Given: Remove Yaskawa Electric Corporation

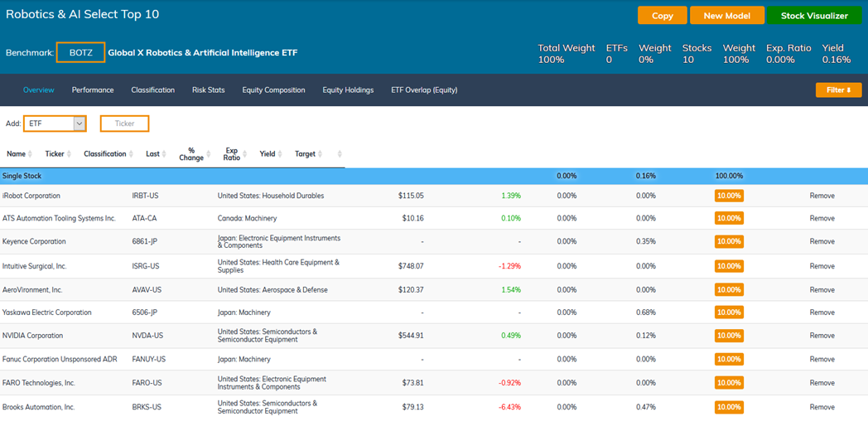Looking at the screenshot, I should (x=822, y=312).
